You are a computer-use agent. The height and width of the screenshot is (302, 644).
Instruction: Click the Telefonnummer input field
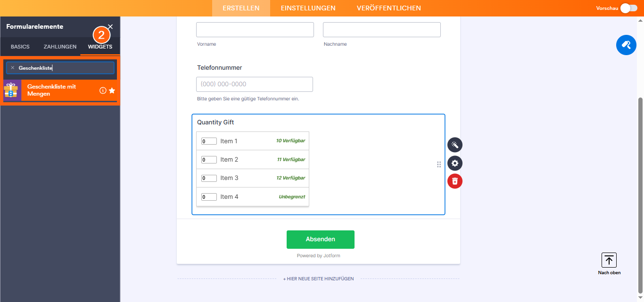point(255,84)
